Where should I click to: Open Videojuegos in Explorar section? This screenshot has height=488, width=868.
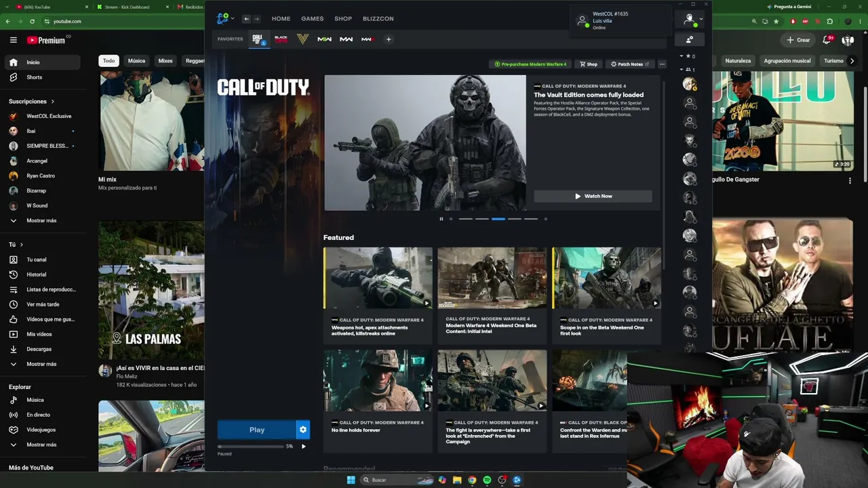click(41, 430)
